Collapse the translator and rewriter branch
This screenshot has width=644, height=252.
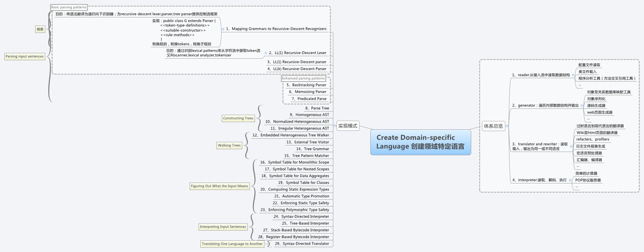pyautogui.click(x=572, y=146)
